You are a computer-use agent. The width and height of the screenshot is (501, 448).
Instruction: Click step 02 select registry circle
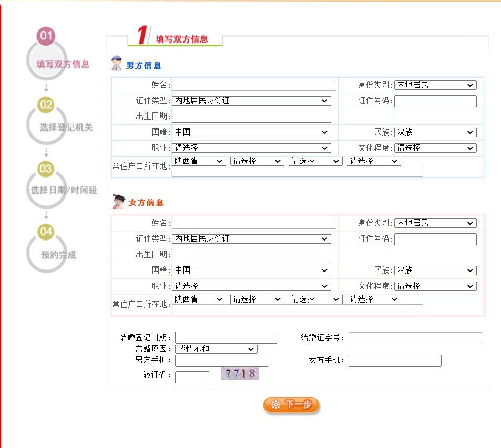pyautogui.click(x=46, y=104)
